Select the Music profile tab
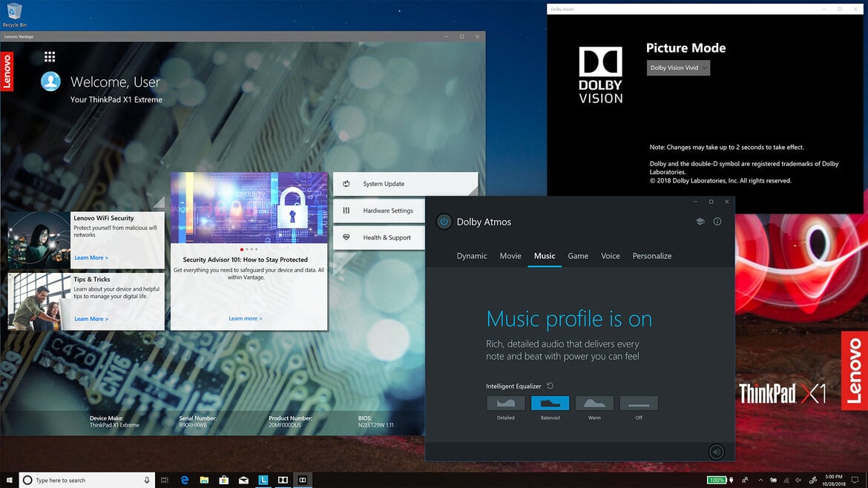 545,256
